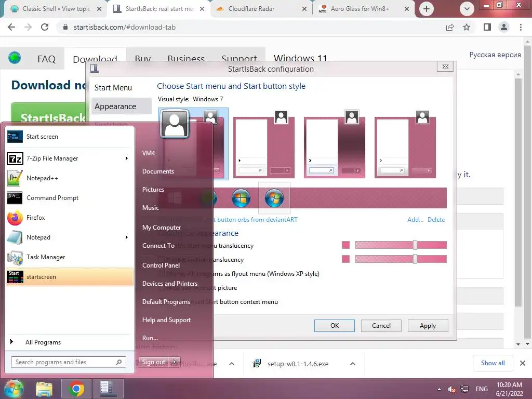Click Add... link for start orbs
The width and height of the screenshot is (532, 399).
[x=415, y=220]
